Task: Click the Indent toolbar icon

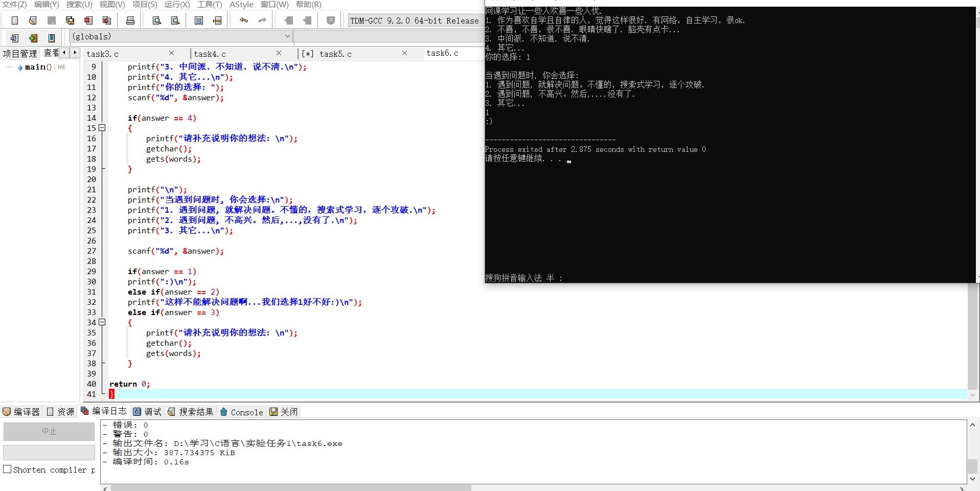Action: coord(307,20)
